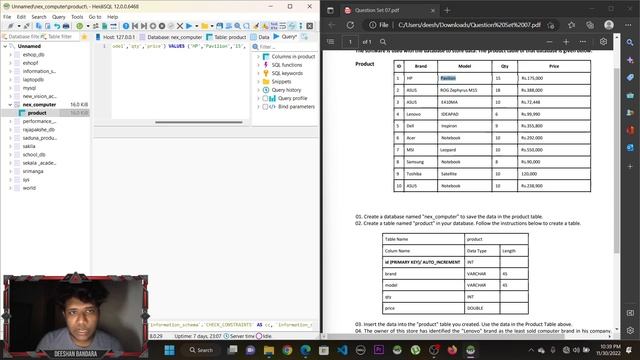Open the File menu in HeidiSQL
This screenshot has height=360, width=640.
(x=7, y=17)
